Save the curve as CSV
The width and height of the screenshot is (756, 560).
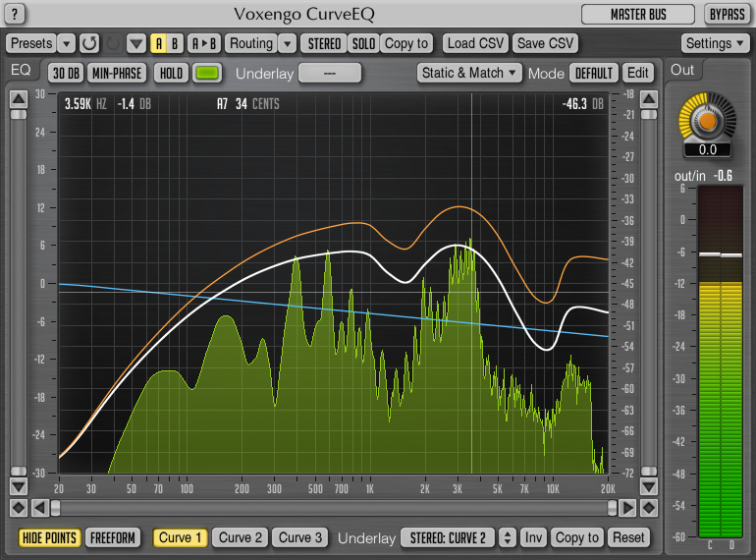pos(545,43)
